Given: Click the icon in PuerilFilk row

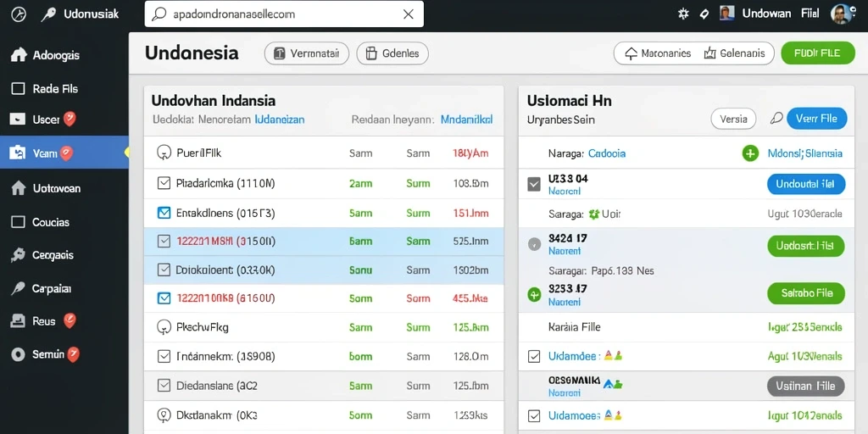Looking at the screenshot, I should 164,153.
